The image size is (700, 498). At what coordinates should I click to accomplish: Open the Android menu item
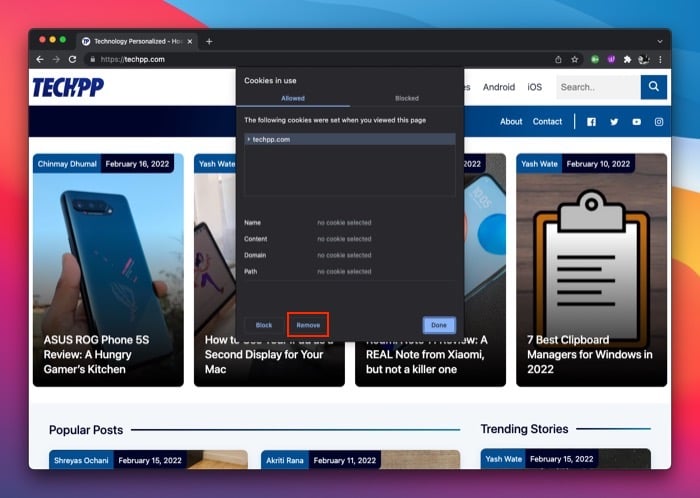pyautogui.click(x=499, y=87)
